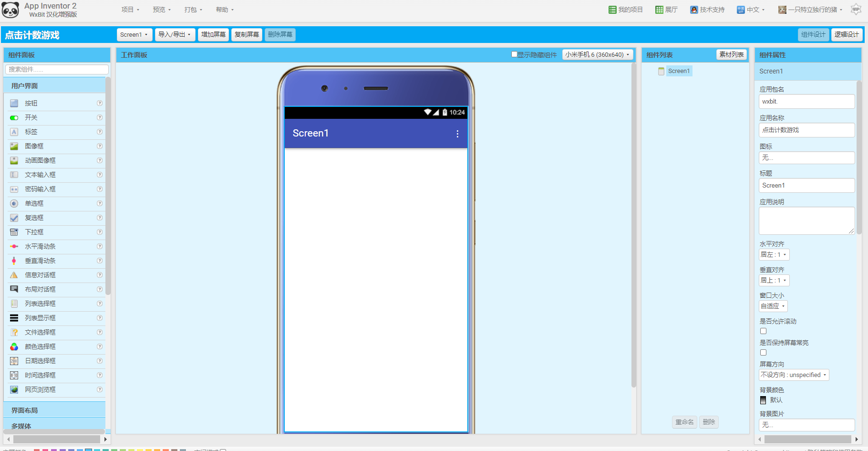The height and width of the screenshot is (451, 868).
Task: Enable 是否允许滚动 scrolling checkbox
Action: [x=763, y=331]
